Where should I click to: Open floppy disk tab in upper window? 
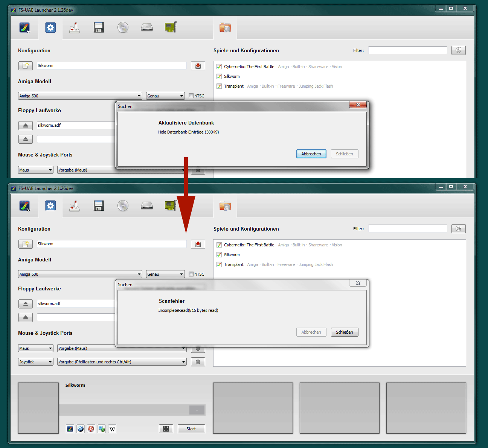[x=99, y=27]
